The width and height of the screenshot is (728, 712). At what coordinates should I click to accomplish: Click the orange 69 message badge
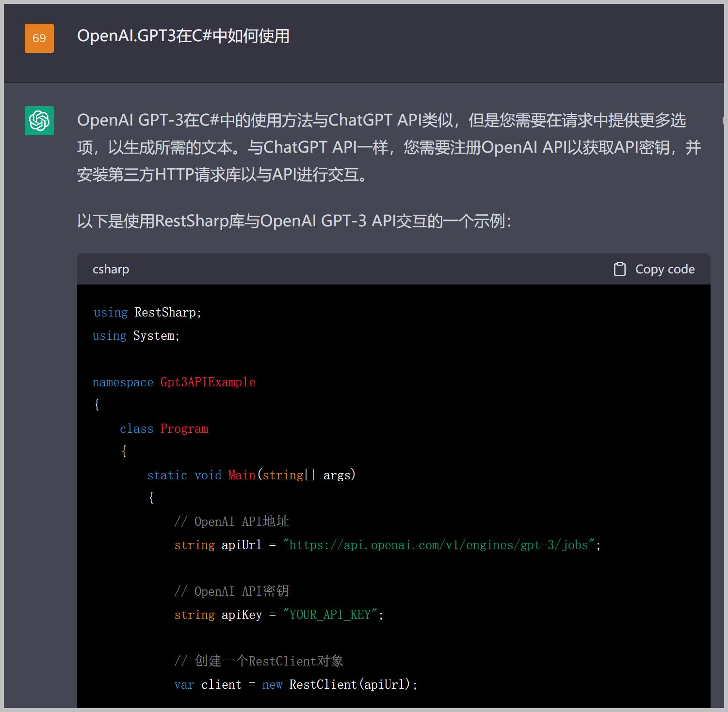click(39, 38)
